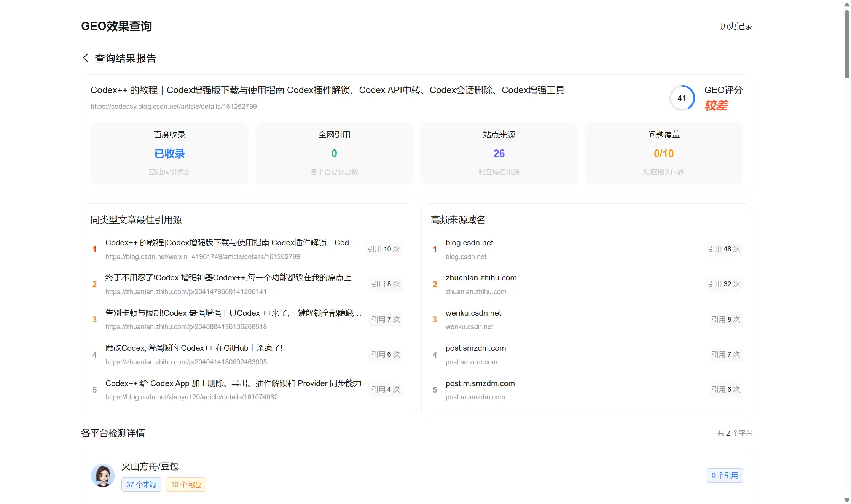
Task: Click the 引用 32 次 badge
Action: [724, 284]
